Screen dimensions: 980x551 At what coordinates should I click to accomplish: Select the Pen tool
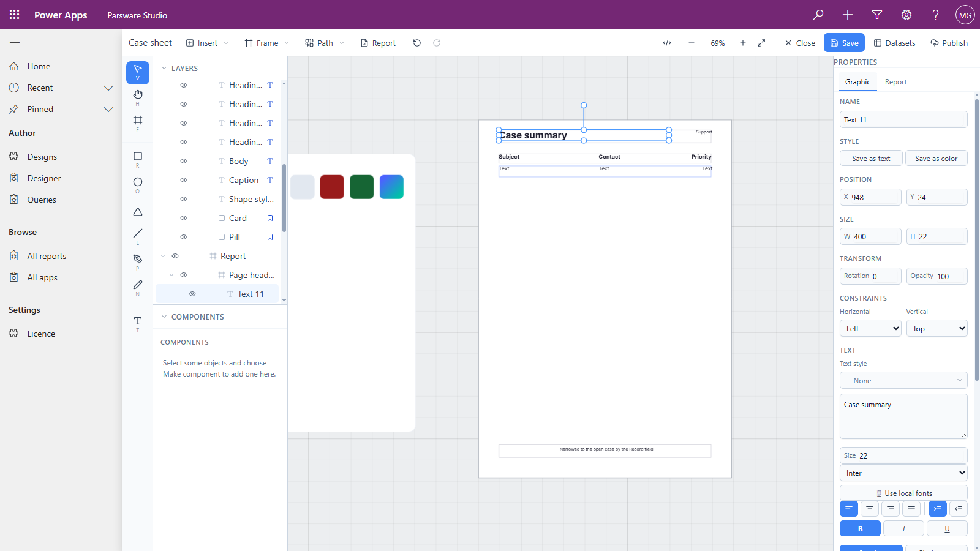(138, 261)
